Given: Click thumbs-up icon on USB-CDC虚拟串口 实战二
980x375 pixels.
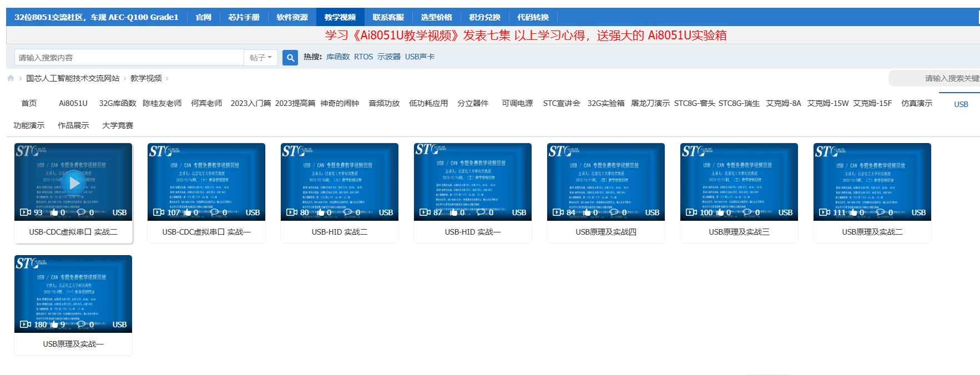Looking at the screenshot, I should point(54,212).
